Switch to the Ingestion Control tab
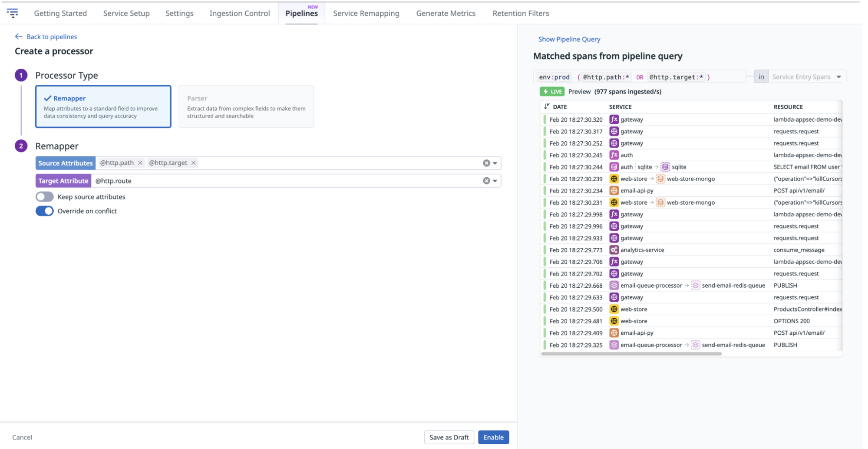 click(240, 13)
